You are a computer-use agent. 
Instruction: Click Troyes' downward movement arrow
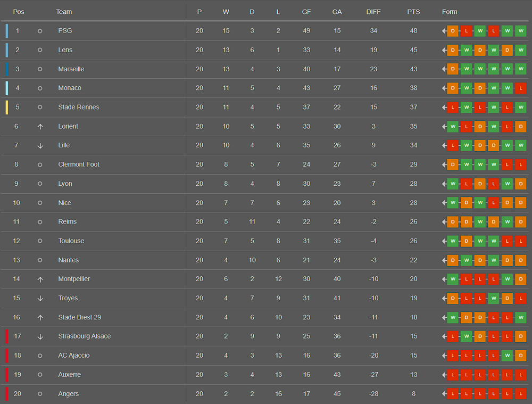[40, 298]
